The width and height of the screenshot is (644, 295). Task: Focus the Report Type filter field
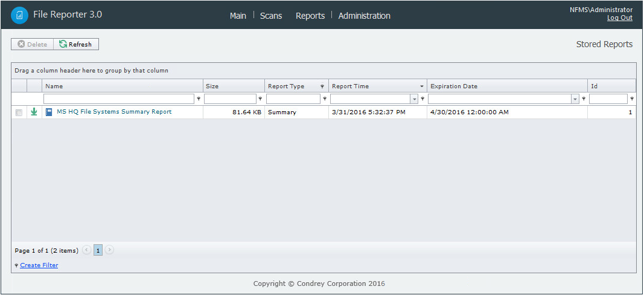(293, 99)
